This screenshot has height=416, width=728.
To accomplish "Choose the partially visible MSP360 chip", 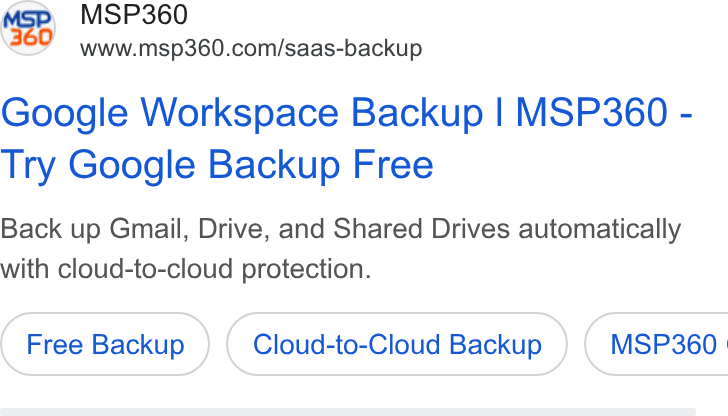I will pos(656,344).
